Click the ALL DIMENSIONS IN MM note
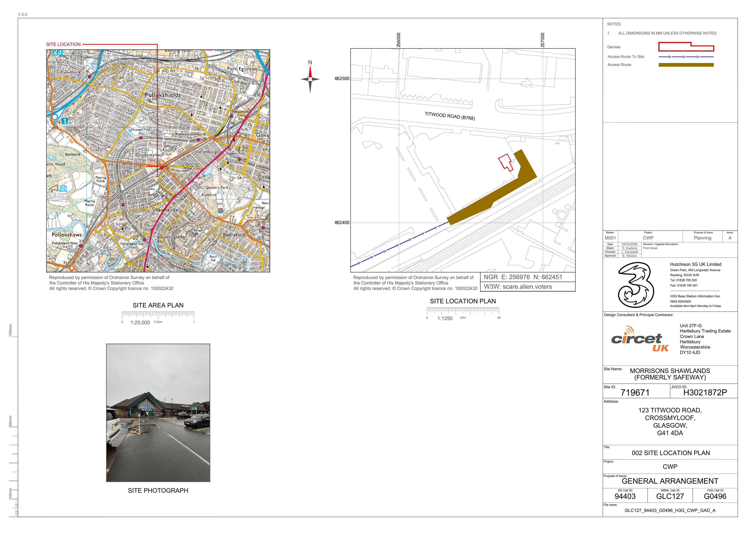The width and height of the screenshot is (756, 535). click(667, 33)
